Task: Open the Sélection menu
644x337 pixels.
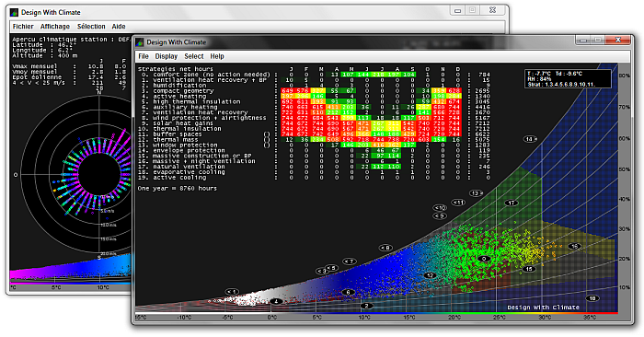Action: 91,27
